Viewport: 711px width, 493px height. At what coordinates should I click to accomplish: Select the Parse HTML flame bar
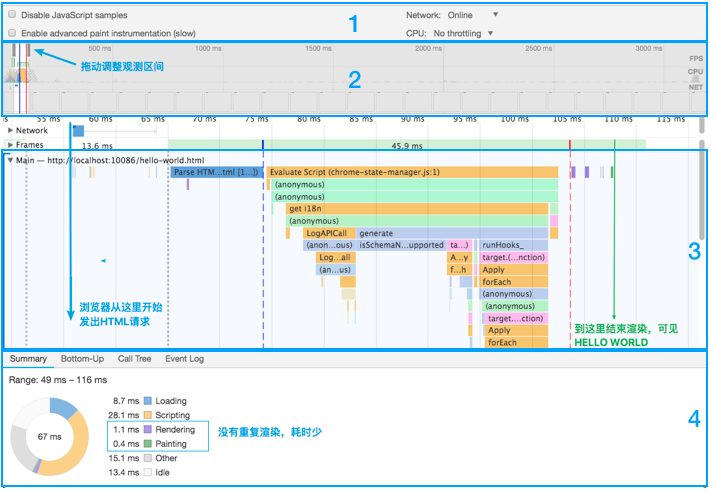click(217, 172)
